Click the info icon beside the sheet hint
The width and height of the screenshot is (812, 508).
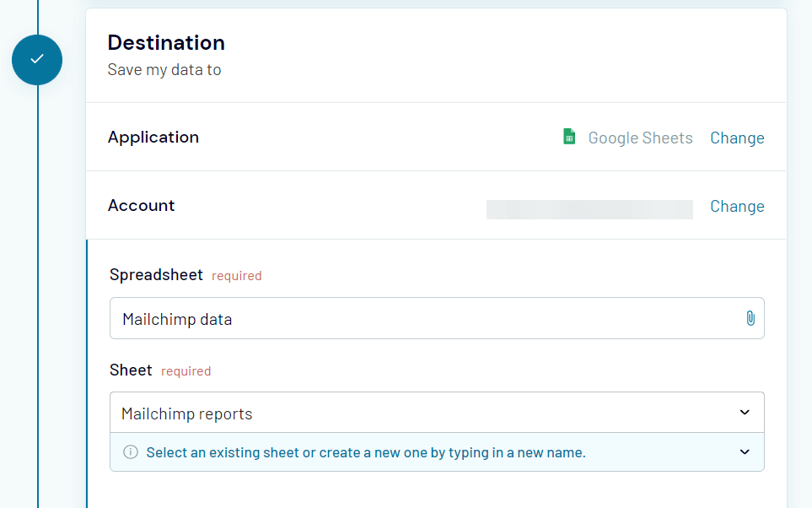pos(131,452)
